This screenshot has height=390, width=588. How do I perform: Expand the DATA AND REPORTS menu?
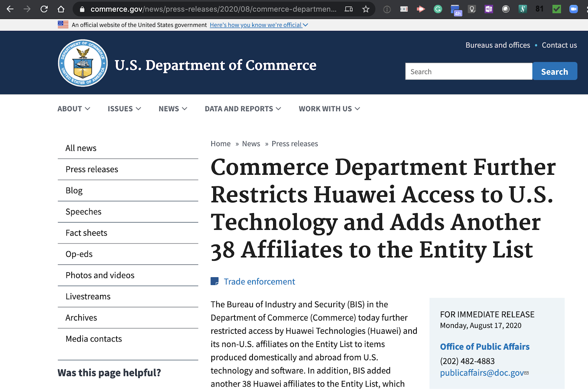click(x=243, y=109)
